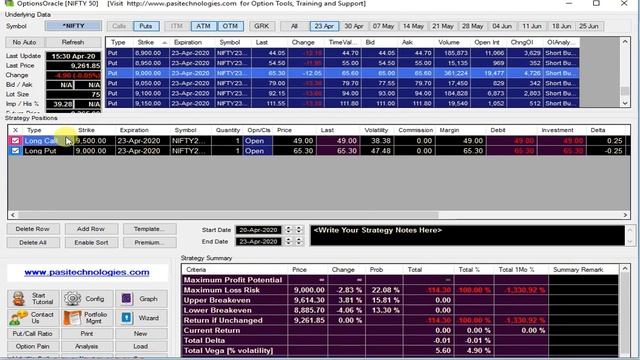Select the 11 Jun expiration tab
Screen dimensions: 640x360
click(x=532, y=26)
